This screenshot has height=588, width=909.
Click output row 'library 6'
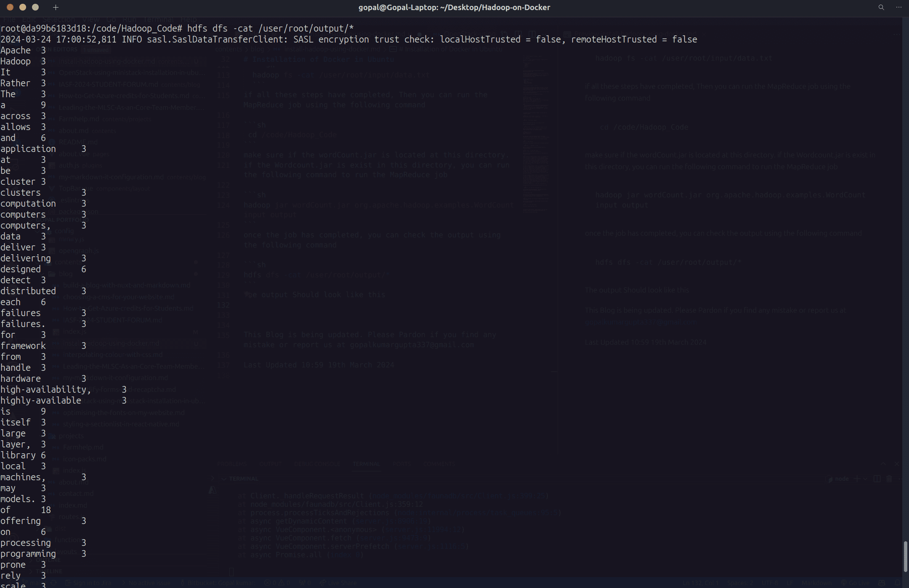(23, 455)
